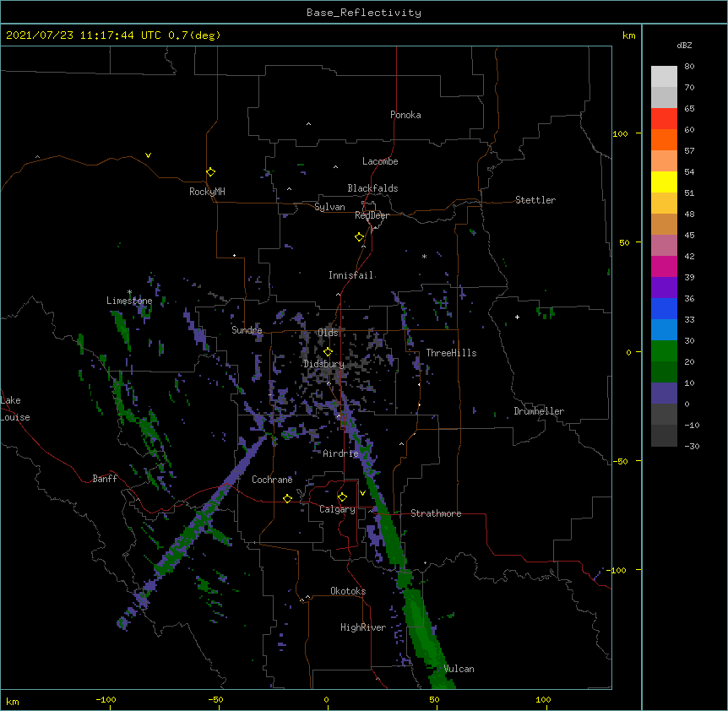Viewport: 728px width, 711px height.
Task: Select the light gray 80 dBZ legend swatch
Action: point(664,77)
